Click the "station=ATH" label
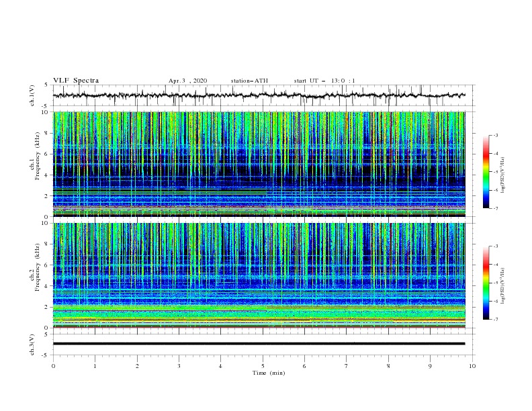 (249, 81)
